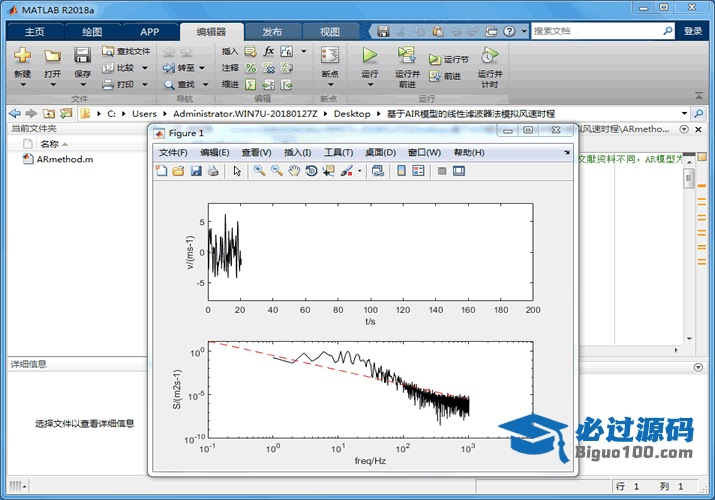This screenshot has height=500, width=715.
Task: Switch to the 发布 (Publish) tab
Action: click(x=272, y=31)
